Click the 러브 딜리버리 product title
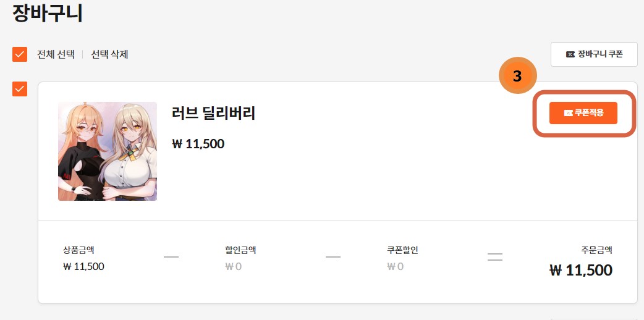Image resolution: width=644 pixels, height=320 pixels. [x=213, y=113]
